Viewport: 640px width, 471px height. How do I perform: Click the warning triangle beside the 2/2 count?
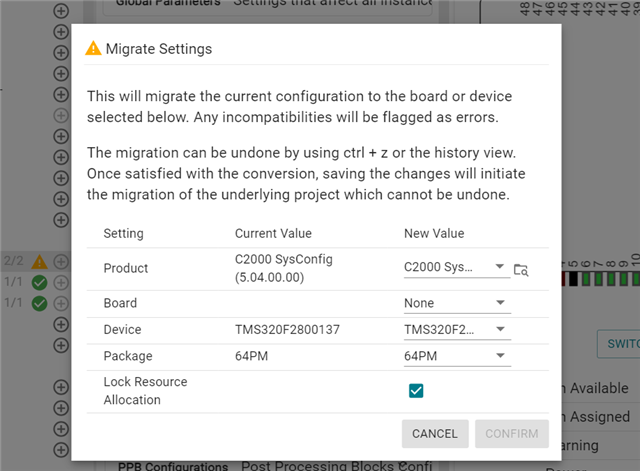pyautogui.click(x=40, y=261)
